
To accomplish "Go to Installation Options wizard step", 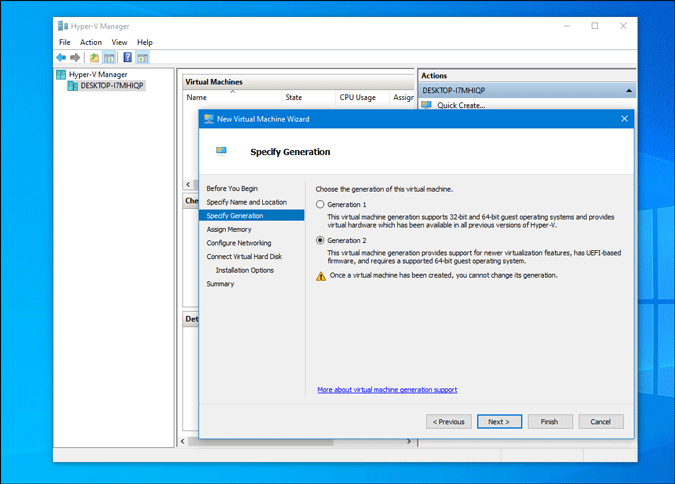I will [245, 270].
